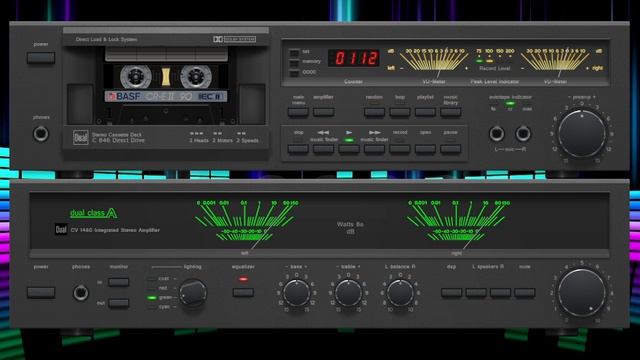Click the monitor 'out' button

click(x=119, y=303)
